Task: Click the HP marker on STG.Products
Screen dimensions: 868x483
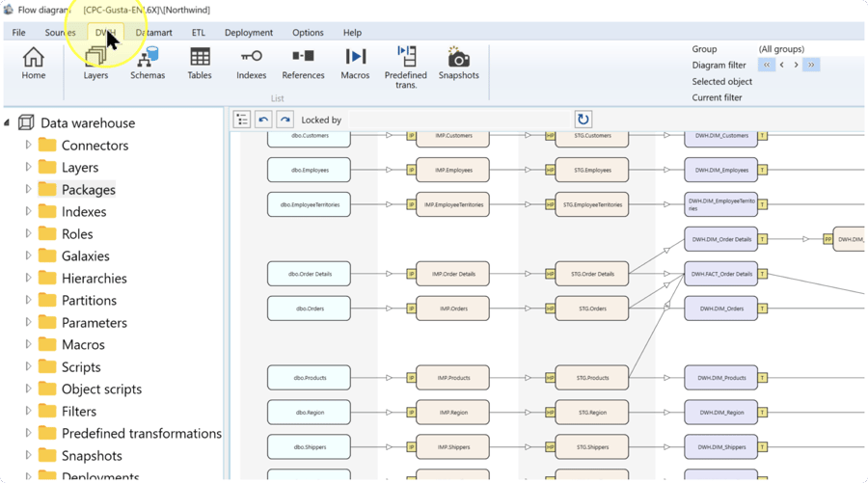Action: point(550,378)
